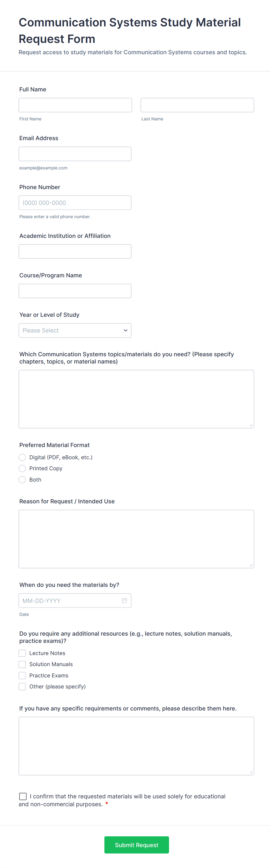Expand the Year or Level of Study dropdown
The height and width of the screenshot is (868, 270).
pos(75,330)
